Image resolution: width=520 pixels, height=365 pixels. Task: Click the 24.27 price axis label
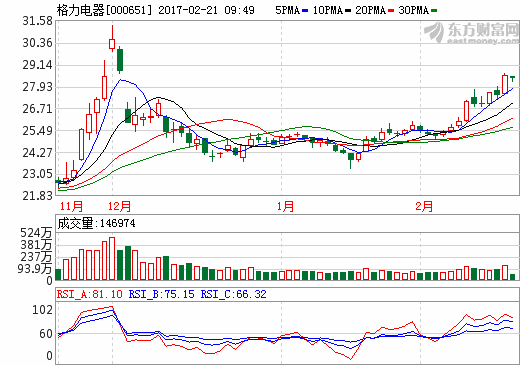click(37, 153)
